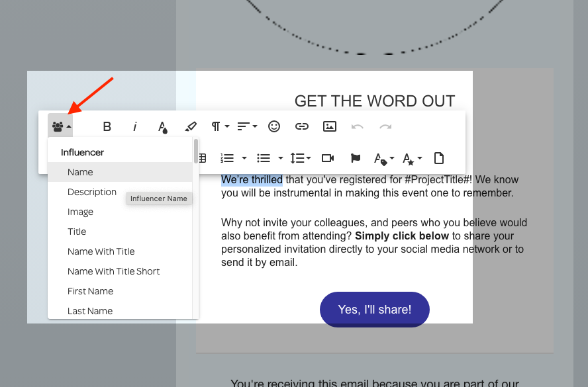Image resolution: width=588 pixels, height=387 pixels.
Task: Toggle italic formatting
Action: click(x=135, y=126)
